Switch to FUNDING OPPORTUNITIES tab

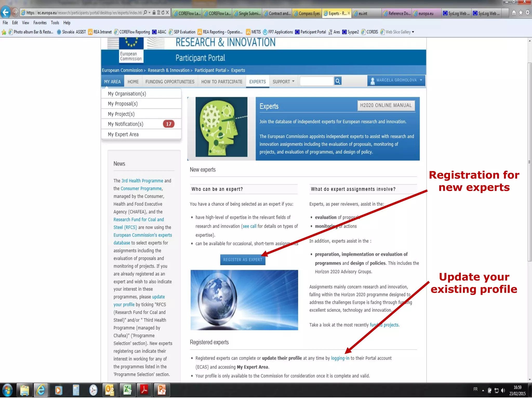click(x=170, y=82)
